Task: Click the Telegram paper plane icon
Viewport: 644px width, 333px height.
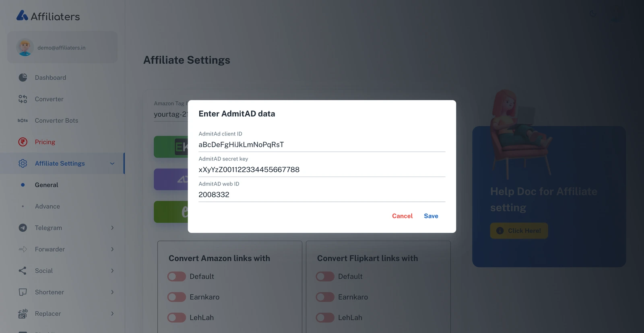Action: [23, 228]
